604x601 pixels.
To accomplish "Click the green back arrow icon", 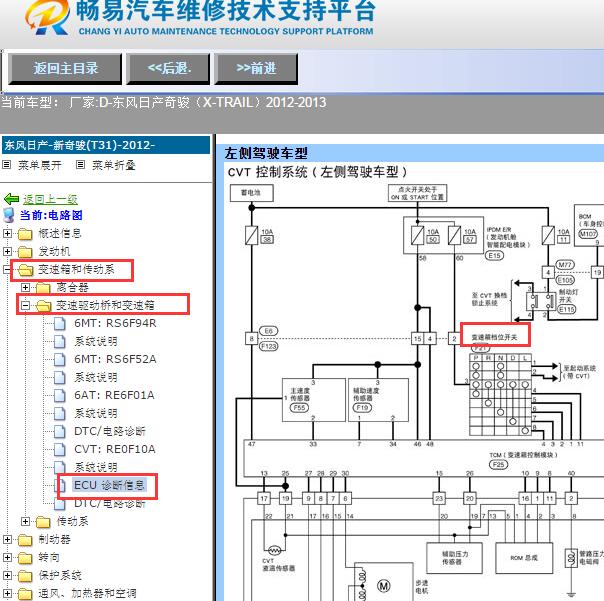I will (x=11, y=199).
